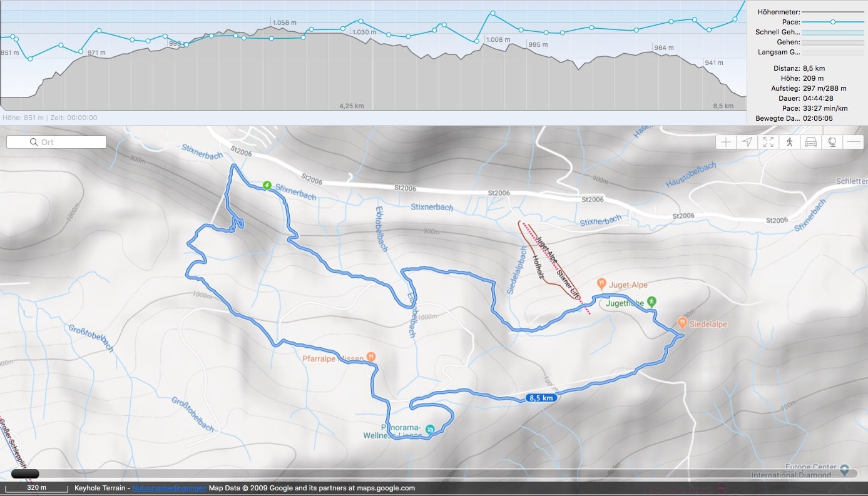Image resolution: width=868 pixels, height=496 pixels.
Task: Click the Pace legend line with circle marker
Action: pyautogui.click(x=832, y=22)
